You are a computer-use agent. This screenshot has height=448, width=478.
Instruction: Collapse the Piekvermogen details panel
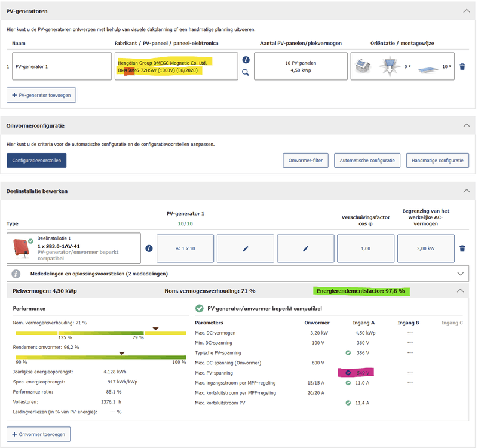[459, 291]
